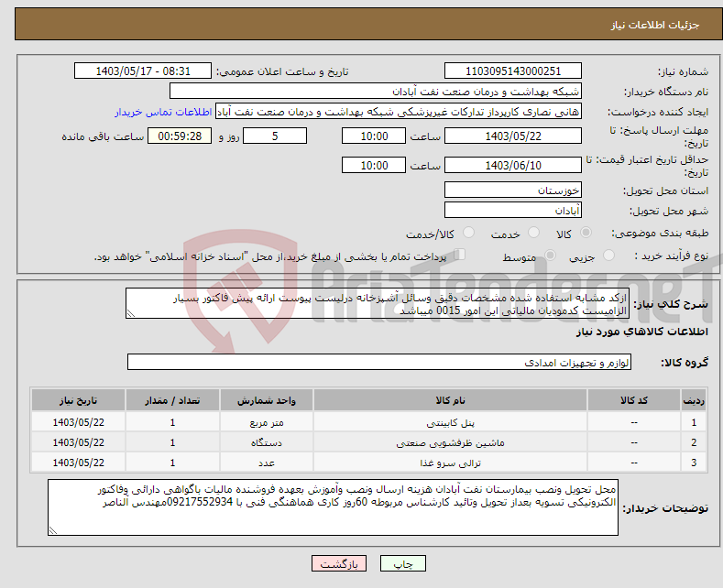Click the شرح کلی نیاز description textarea

click(378, 304)
